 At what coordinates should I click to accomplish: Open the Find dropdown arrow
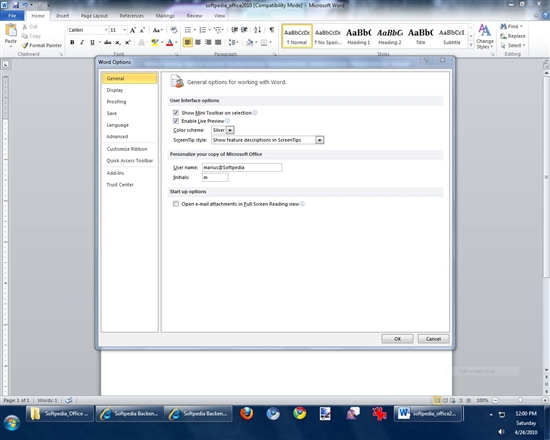521,26
